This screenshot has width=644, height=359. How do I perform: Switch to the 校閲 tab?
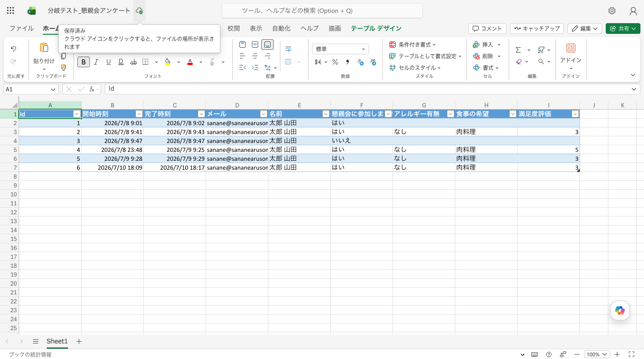(x=234, y=29)
